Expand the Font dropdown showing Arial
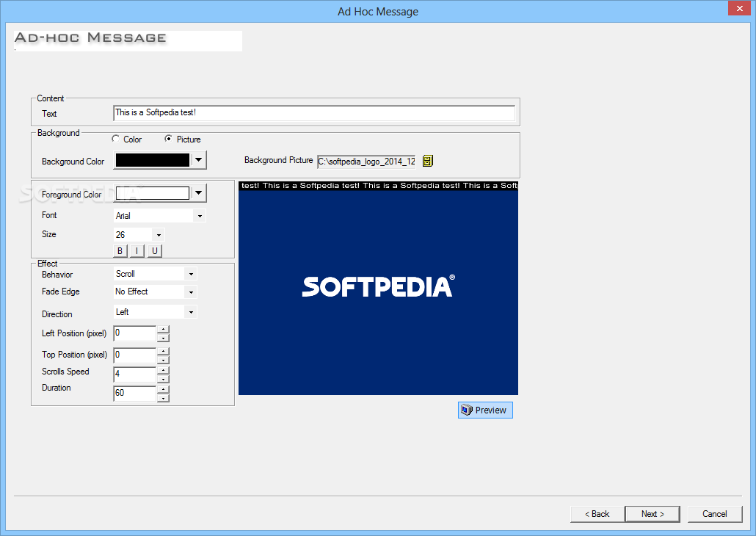 pos(200,216)
